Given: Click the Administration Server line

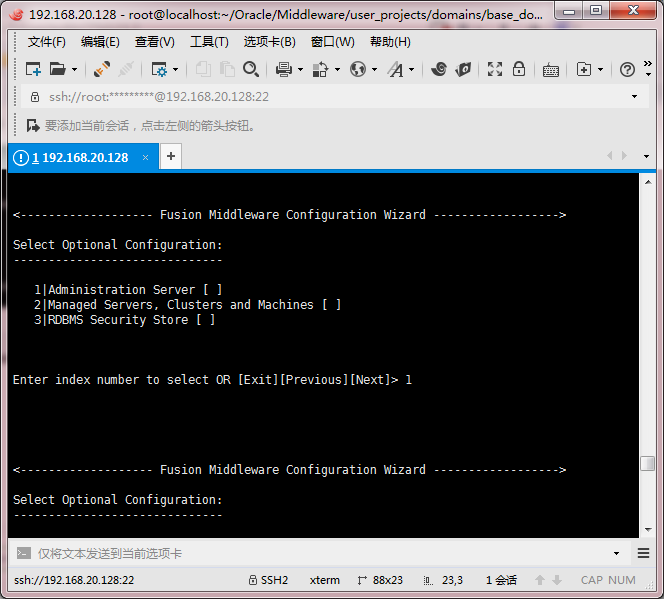Looking at the screenshot, I should point(128,290).
